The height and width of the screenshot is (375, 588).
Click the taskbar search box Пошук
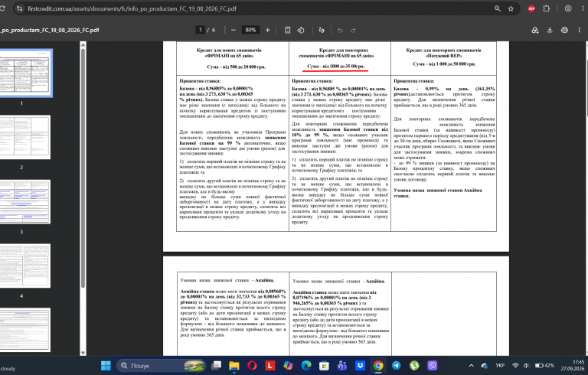pyautogui.click(x=162, y=365)
